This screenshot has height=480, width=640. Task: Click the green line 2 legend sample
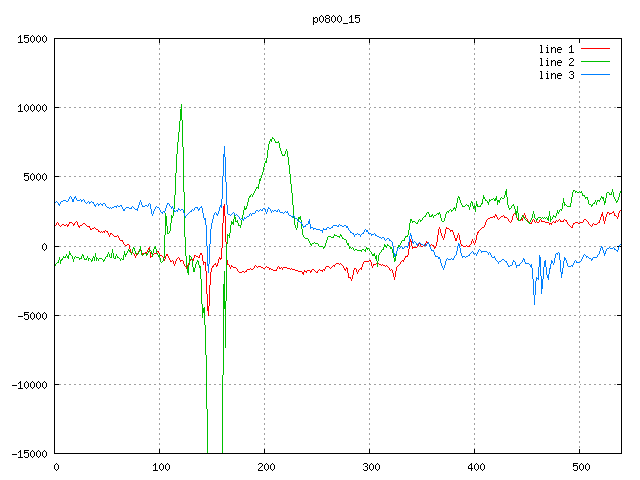(x=595, y=62)
